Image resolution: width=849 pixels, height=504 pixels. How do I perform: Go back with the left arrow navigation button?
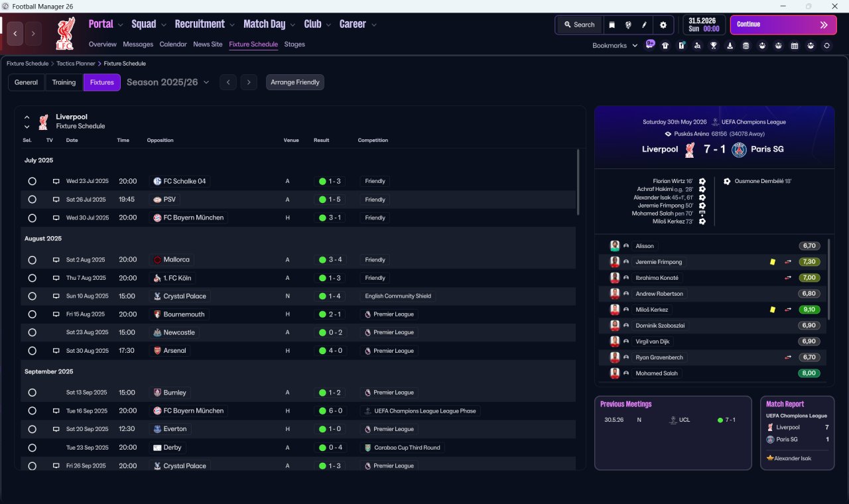[15, 33]
